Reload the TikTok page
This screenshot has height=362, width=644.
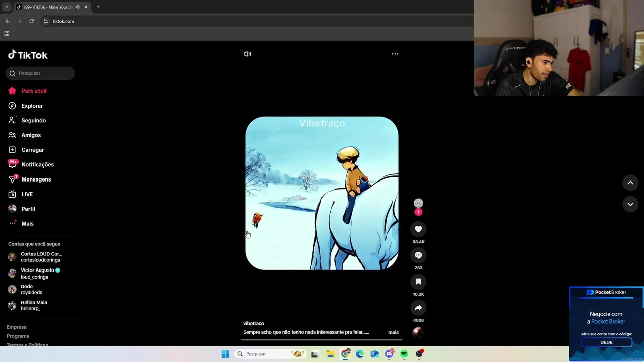(31, 21)
